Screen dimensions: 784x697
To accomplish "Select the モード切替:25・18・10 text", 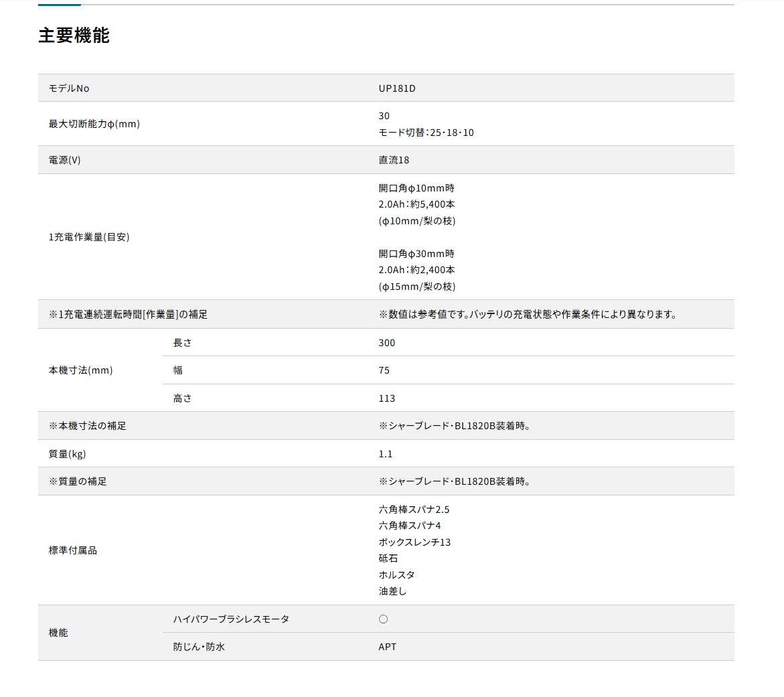I will 426,133.
